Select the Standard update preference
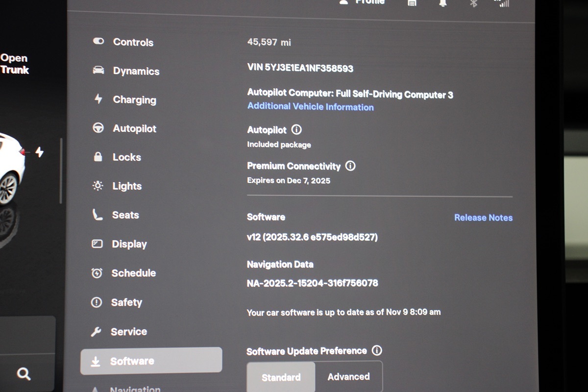 281,377
